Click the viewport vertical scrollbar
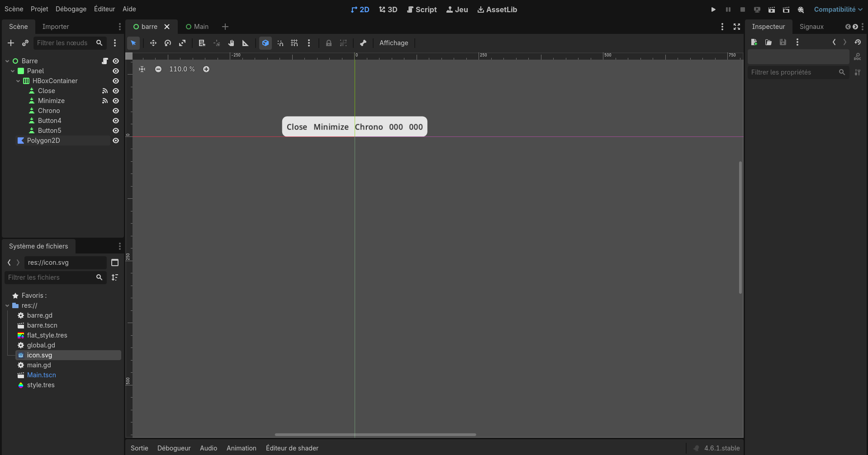Screen dimensions: 868x455 click(740, 227)
